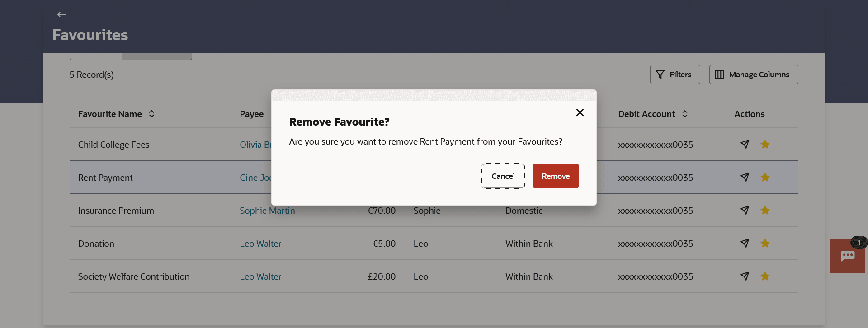The height and width of the screenshot is (328, 868).
Task: Click the back arrow above Favourites
Action: (x=61, y=14)
